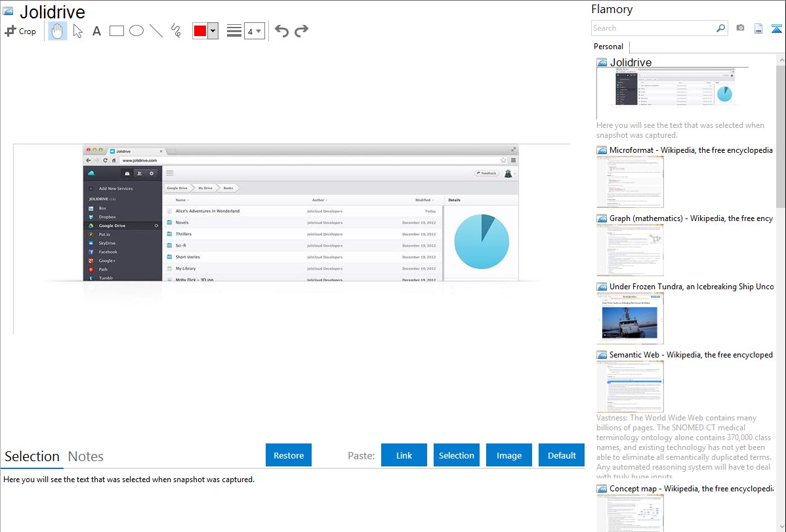Click icon beside Jolidrive list entry
Image resolution: width=786 pixels, height=532 pixels.
pyautogui.click(x=602, y=62)
